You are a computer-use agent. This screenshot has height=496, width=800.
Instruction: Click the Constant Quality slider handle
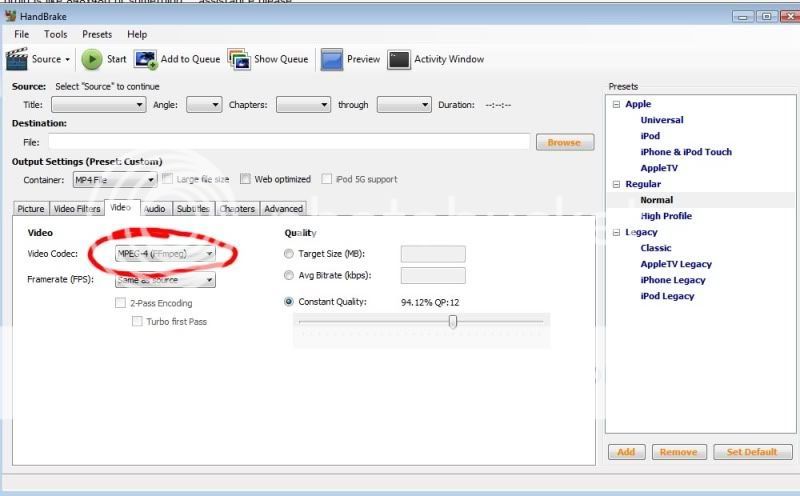[453, 321]
